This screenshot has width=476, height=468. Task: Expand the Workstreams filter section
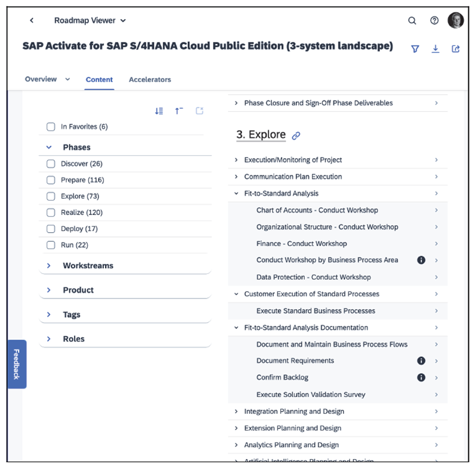[48, 266]
